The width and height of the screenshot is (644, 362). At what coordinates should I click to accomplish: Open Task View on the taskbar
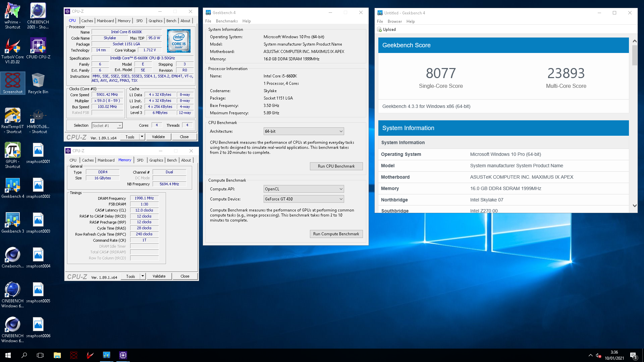click(x=40, y=355)
